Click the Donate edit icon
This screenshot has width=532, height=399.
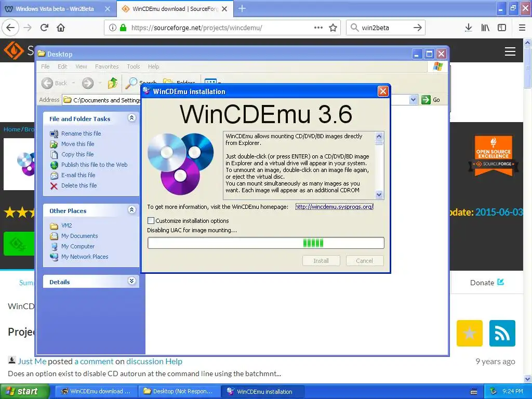click(500, 282)
